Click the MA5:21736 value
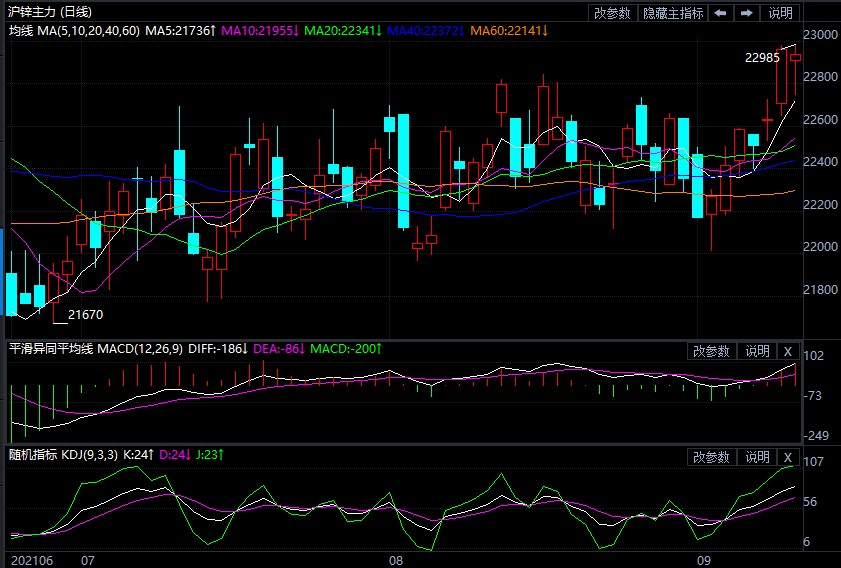 [180, 31]
